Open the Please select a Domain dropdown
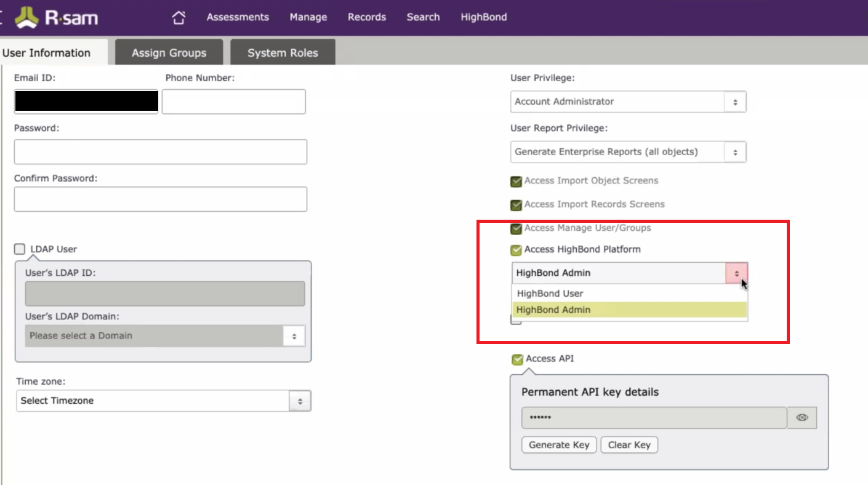Screen dimensions: 868x485 (x=295, y=335)
